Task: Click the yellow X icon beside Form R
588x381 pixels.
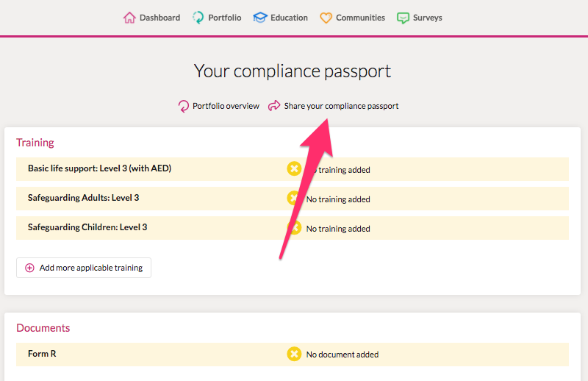Action: tap(294, 354)
